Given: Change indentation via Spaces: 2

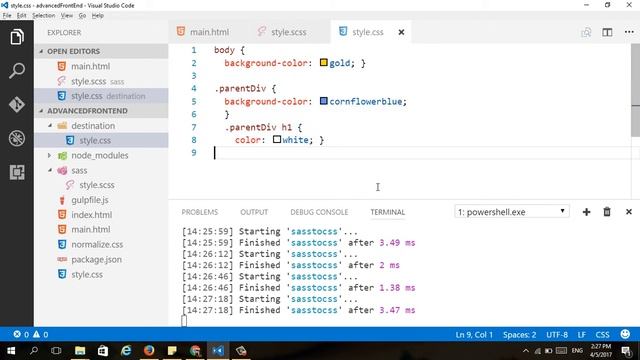Looking at the screenshot, I should [519, 335].
